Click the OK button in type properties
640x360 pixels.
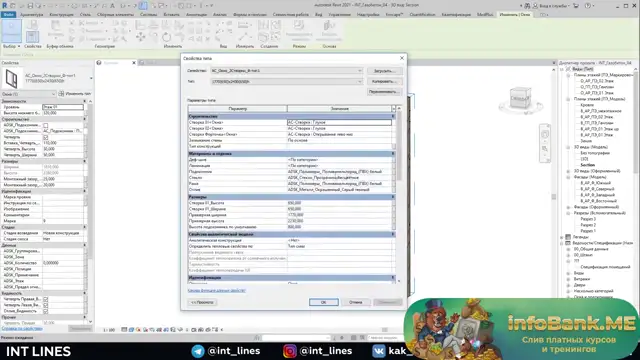[324, 302]
